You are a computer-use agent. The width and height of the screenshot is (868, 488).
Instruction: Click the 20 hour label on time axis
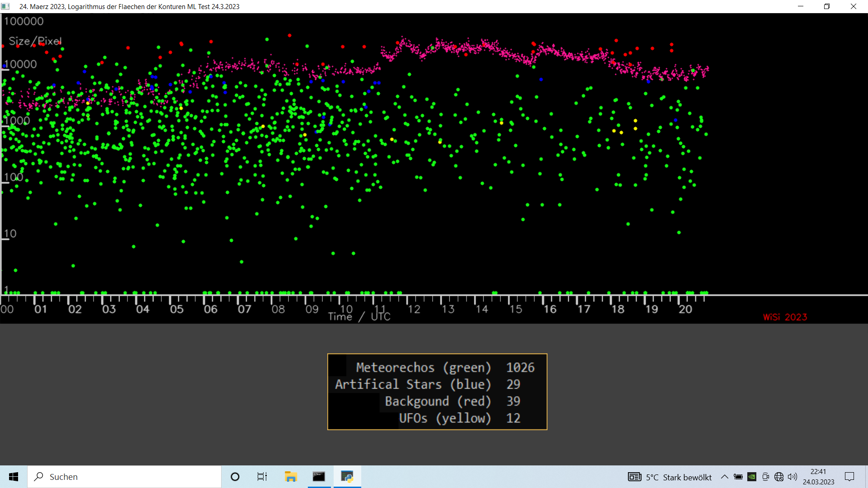click(685, 310)
